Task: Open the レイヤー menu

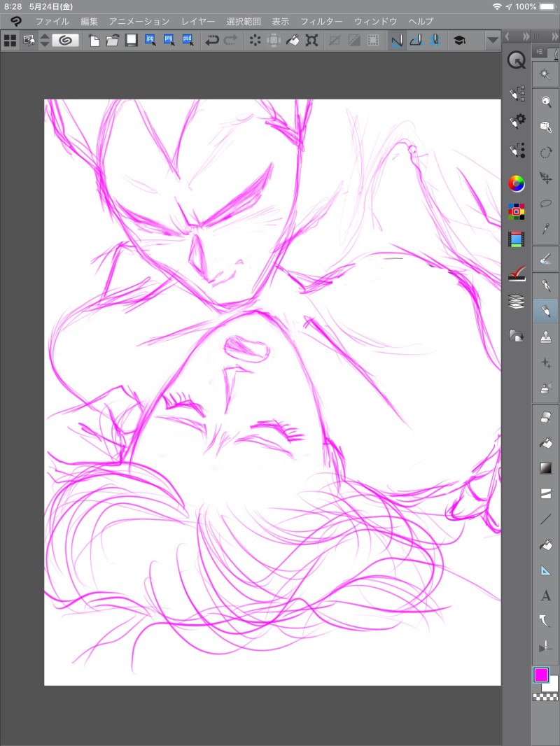Action: click(x=198, y=22)
